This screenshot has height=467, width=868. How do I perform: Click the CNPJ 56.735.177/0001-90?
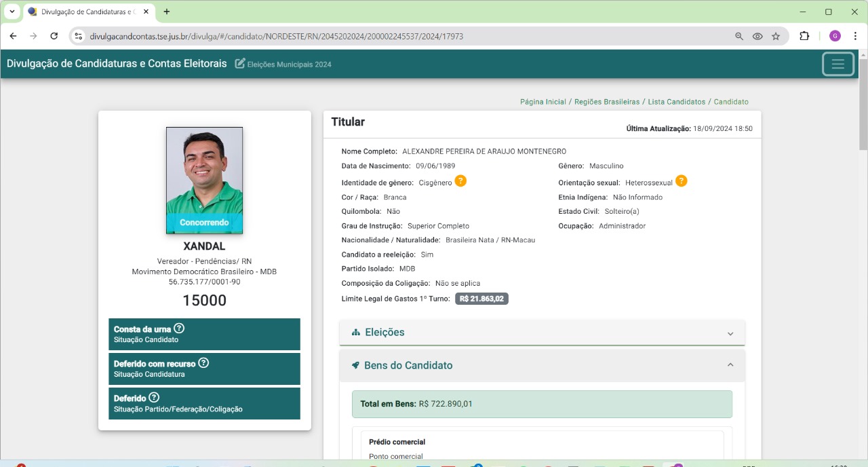click(x=204, y=282)
